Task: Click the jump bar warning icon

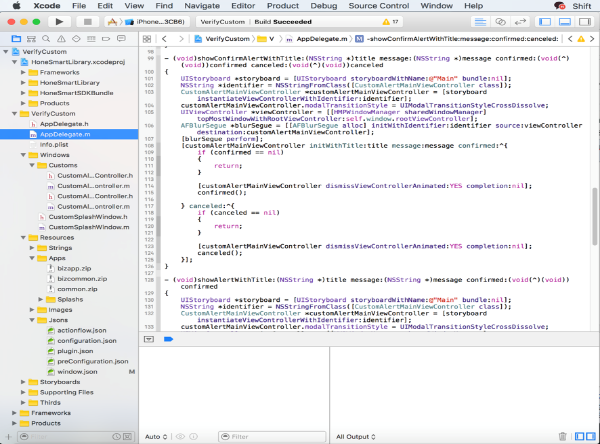Action: click(581, 39)
